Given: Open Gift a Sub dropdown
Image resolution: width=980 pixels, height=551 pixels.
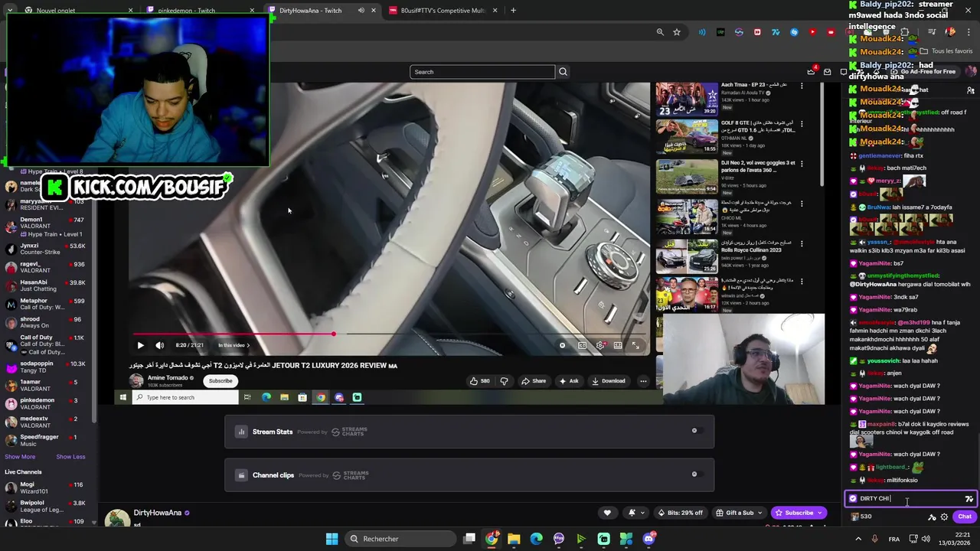Looking at the screenshot, I should click(739, 513).
